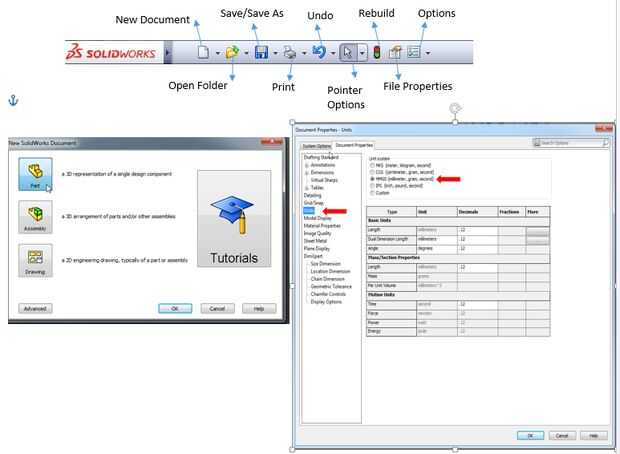Click the Advanced button

(35, 308)
